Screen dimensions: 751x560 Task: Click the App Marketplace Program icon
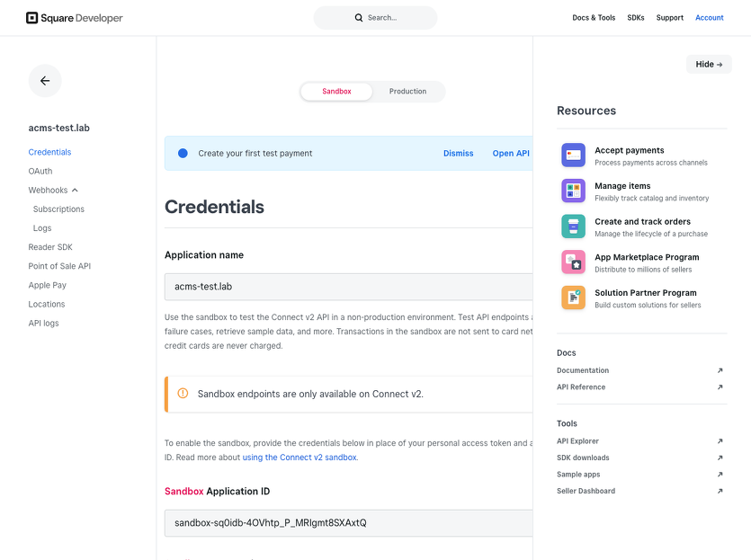573,262
